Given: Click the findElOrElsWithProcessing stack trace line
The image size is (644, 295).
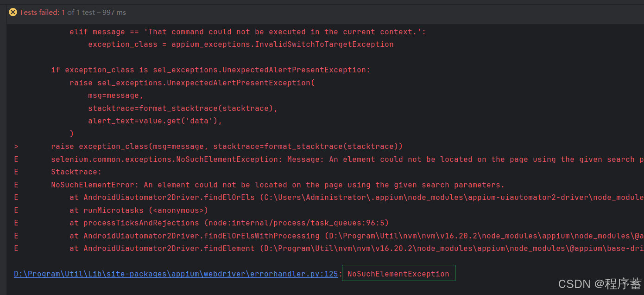Looking at the screenshot, I should [x=357, y=236].
